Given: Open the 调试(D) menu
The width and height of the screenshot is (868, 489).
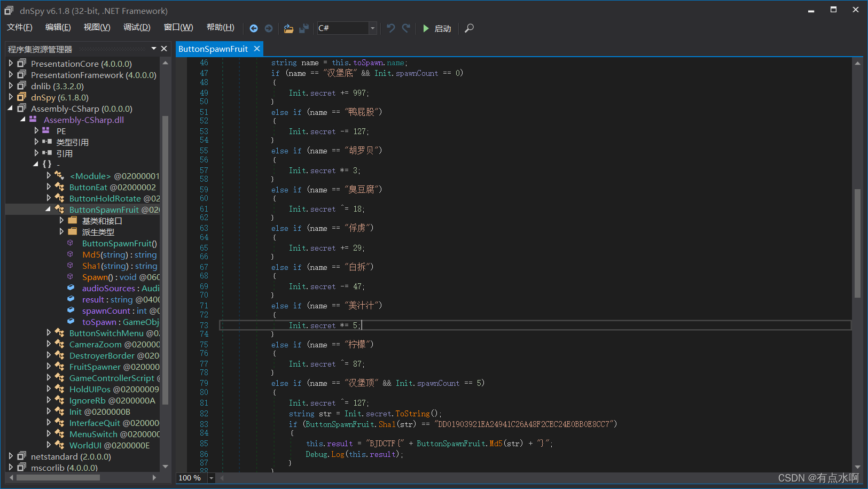Looking at the screenshot, I should (x=137, y=27).
